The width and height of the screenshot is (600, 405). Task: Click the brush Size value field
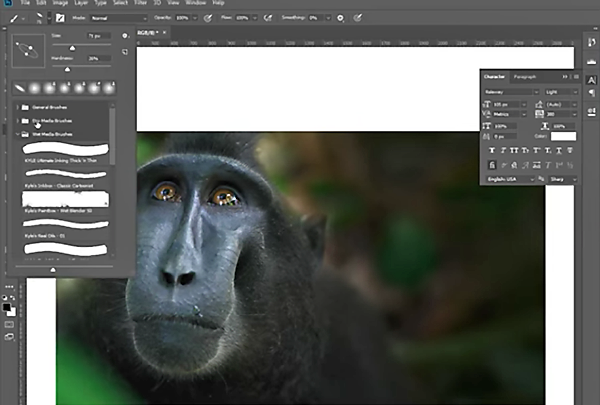99,36
